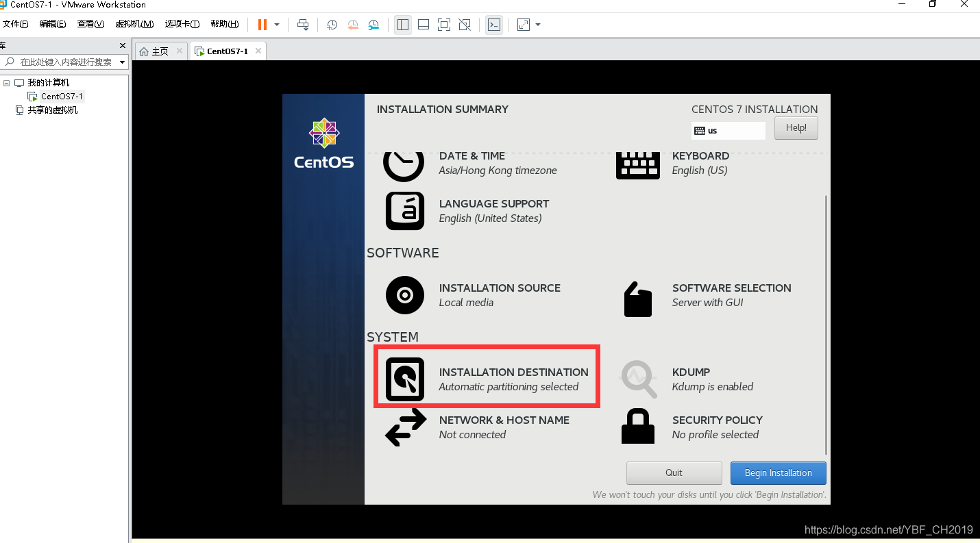Open the DATE & TIME settings

470,163
